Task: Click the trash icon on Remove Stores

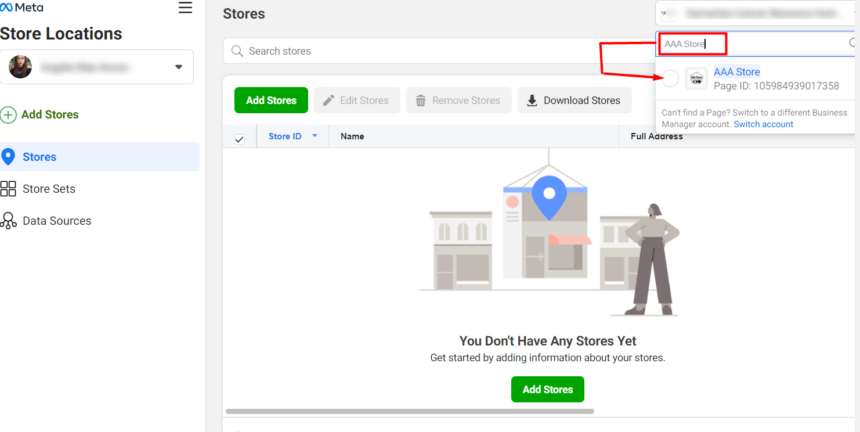Action: [421, 100]
